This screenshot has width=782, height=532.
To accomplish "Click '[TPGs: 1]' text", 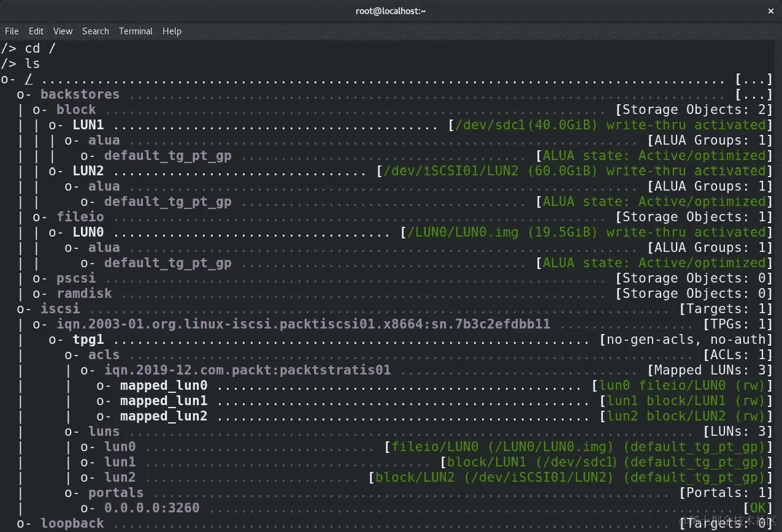I will [737, 324].
